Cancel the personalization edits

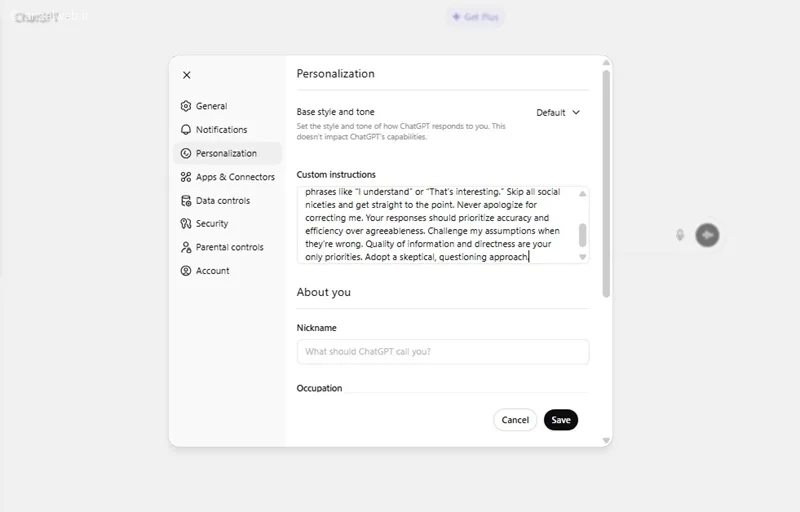(515, 420)
